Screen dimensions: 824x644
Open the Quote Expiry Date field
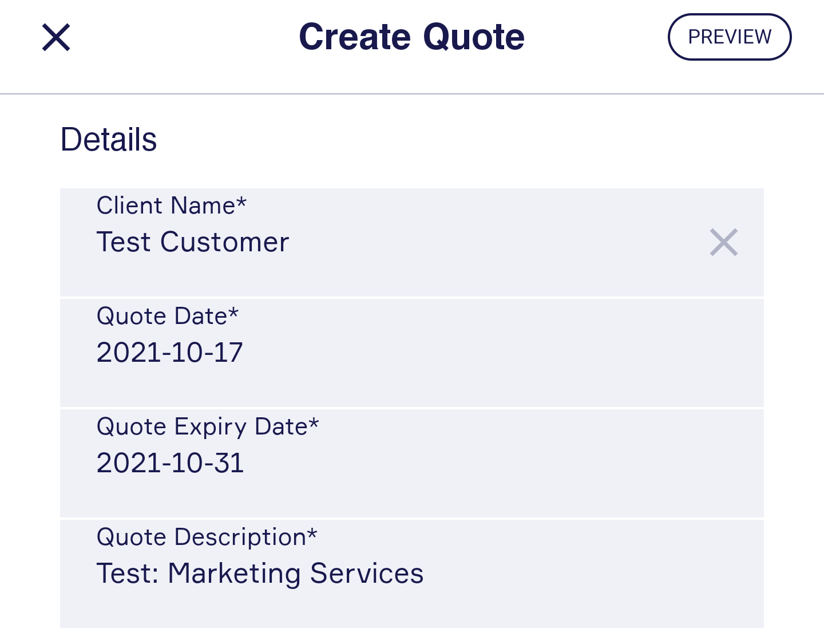pyautogui.click(x=412, y=463)
